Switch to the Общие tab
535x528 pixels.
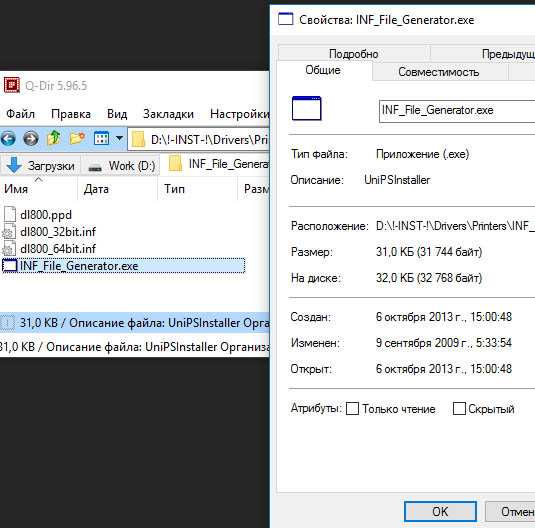pos(323,70)
